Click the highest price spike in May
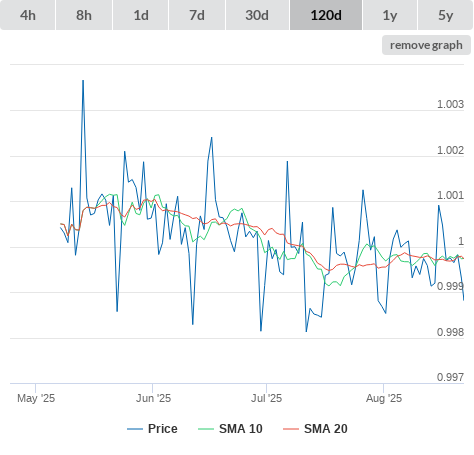Image resolution: width=474 pixels, height=455 pixels. click(x=83, y=81)
